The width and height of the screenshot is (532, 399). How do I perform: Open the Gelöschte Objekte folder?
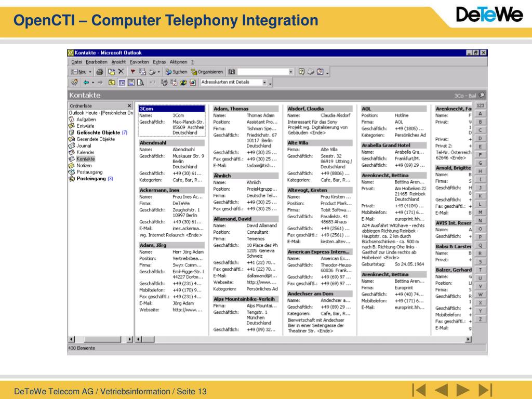[x=98, y=132]
